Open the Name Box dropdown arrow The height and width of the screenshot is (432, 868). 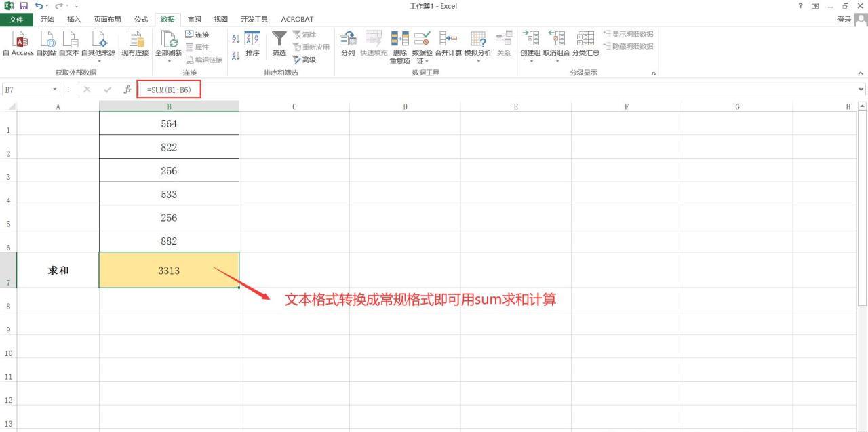coord(56,90)
